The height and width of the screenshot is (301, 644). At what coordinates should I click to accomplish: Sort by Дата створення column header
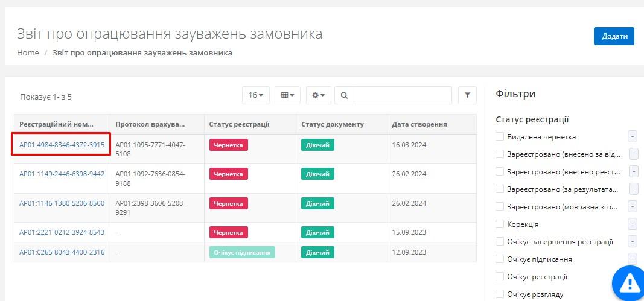pyautogui.click(x=419, y=124)
